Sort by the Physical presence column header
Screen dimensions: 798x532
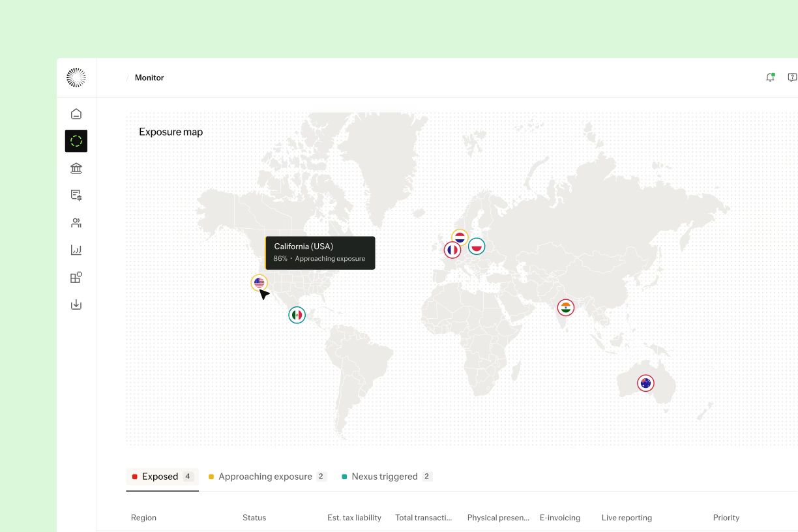[498, 518]
